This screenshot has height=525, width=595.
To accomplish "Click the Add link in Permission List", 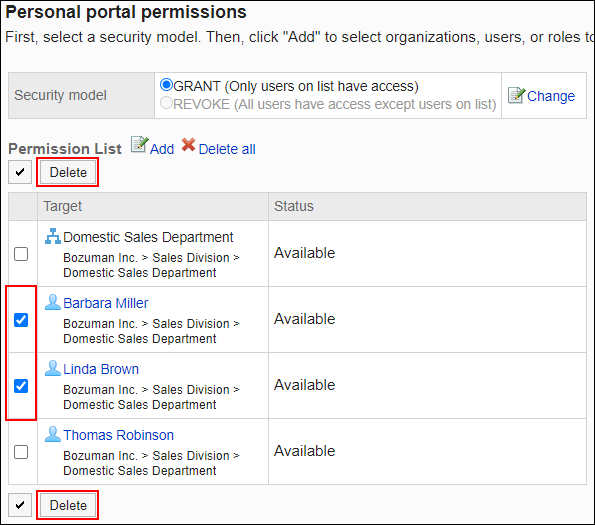I will pyautogui.click(x=162, y=149).
